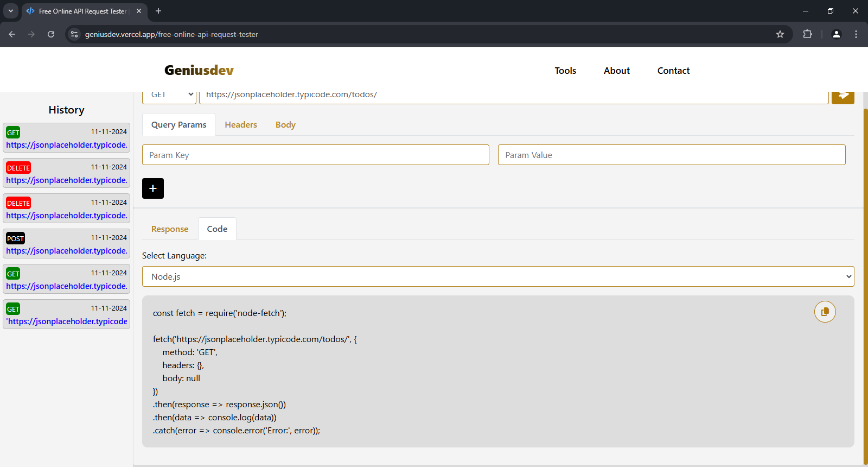
Task: Click the Param Key input field
Action: tap(316, 155)
